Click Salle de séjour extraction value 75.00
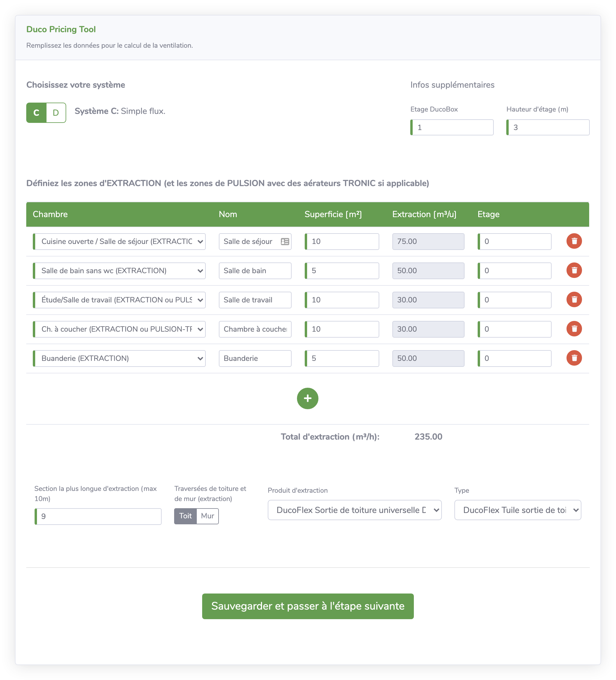 tap(428, 242)
